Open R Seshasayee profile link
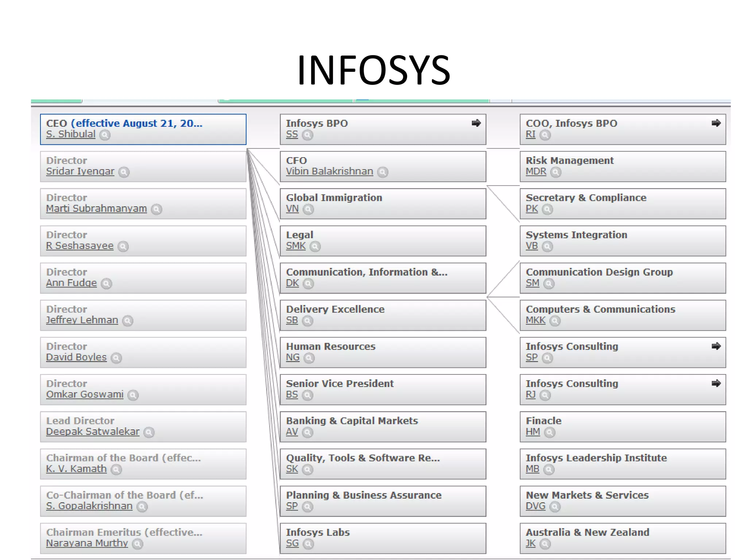Image resolution: width=747 pixels, height=560 pixels. click(x=80, y=246)
